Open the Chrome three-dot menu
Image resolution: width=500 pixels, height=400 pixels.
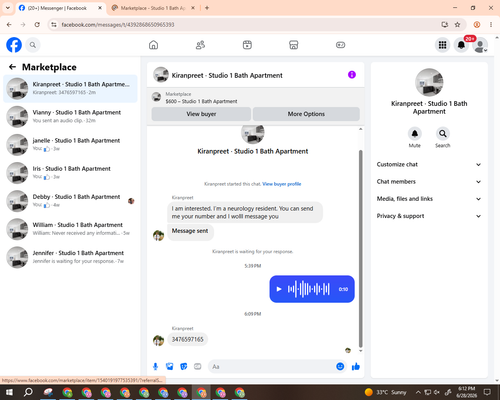point(491,25)
